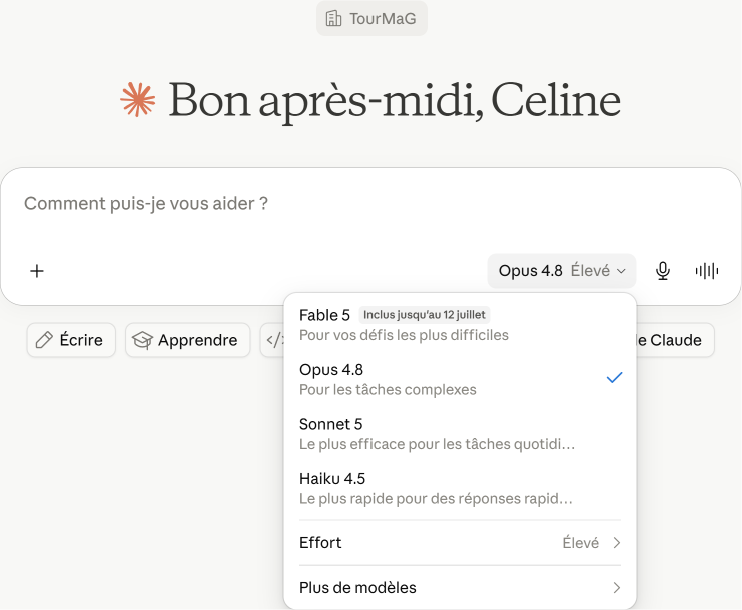
Task: Expand the Effort submenu chevron
Action: tap(616, 543)
